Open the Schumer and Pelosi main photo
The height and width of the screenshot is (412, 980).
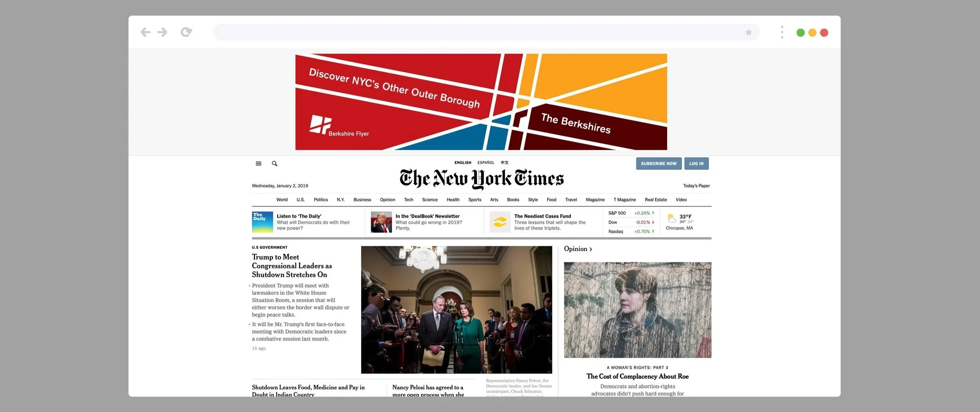(x=456, y=310)
